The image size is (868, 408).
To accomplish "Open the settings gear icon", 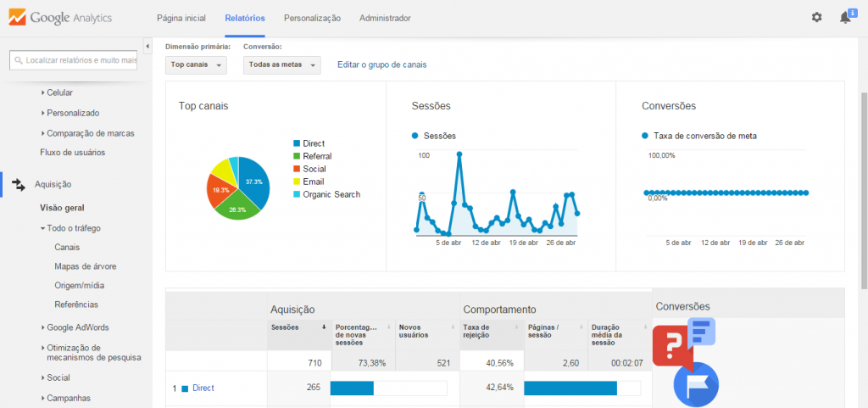I will pos(816,18).
